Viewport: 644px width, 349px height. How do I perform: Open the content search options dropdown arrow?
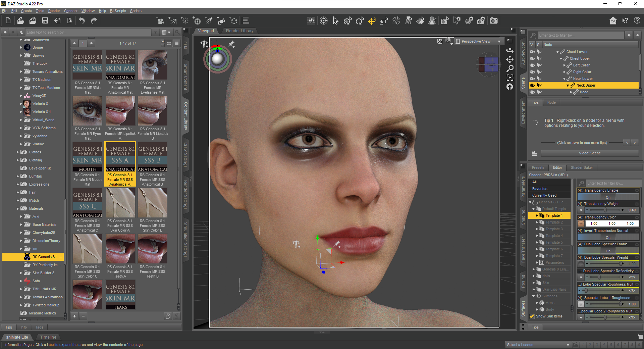point(155,32)
